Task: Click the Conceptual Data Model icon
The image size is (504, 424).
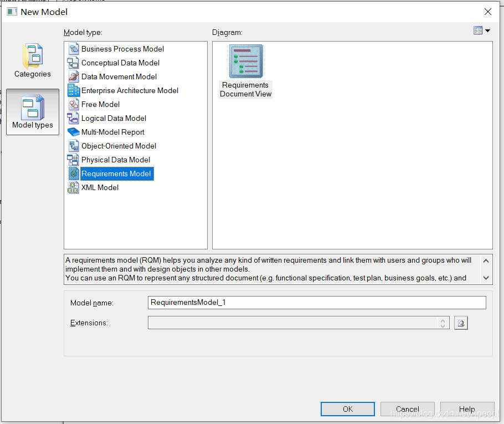Action: click(x=73, y=63)
